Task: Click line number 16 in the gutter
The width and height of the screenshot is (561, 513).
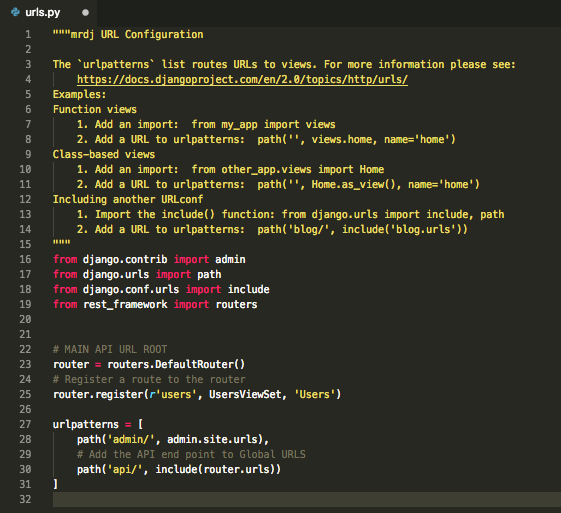Action: tap(25, 259)
